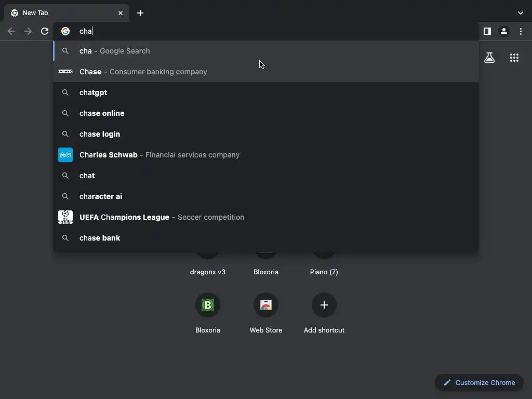Choose the Charles Schwab suggestion

tap(266, 155)
